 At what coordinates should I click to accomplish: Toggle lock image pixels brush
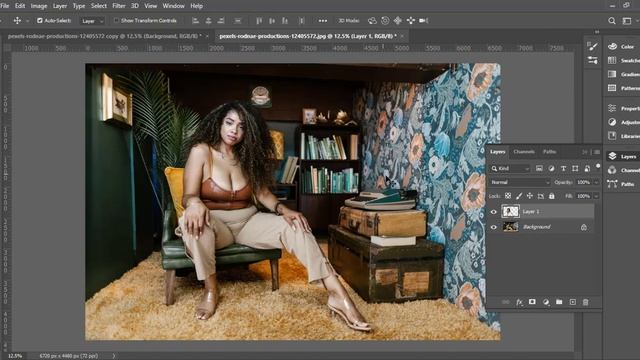pos(519,196)
